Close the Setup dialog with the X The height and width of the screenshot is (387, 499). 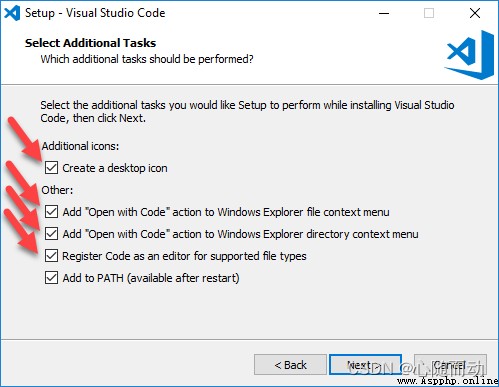point(475,13)
